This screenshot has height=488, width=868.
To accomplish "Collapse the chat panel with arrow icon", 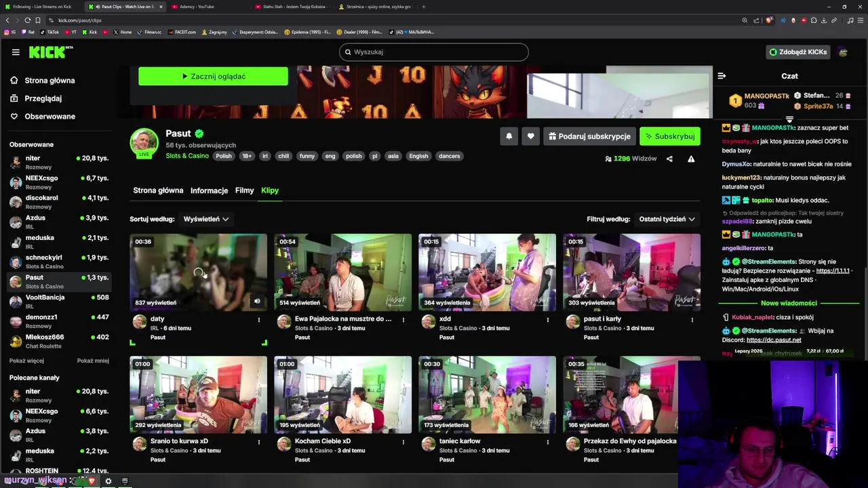I will pyautogui.click(x=722, y=76).
